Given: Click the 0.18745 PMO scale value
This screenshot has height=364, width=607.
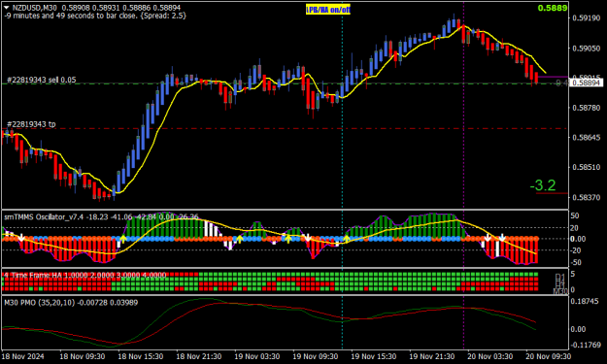Looking at the screenshot, I should point(584,301).
